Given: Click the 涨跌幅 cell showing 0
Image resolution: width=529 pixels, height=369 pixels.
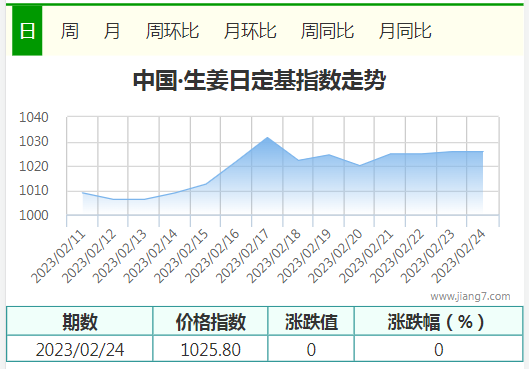Looking at the screenshot, I should tap(439, 349).
